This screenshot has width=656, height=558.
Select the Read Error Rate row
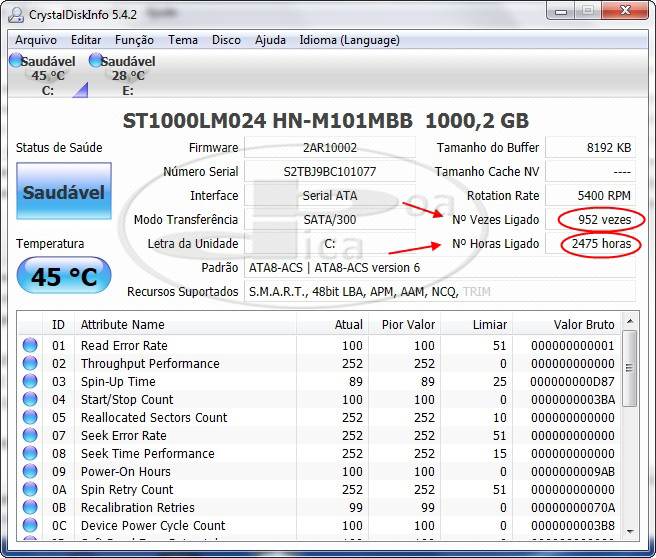[319, 346]
